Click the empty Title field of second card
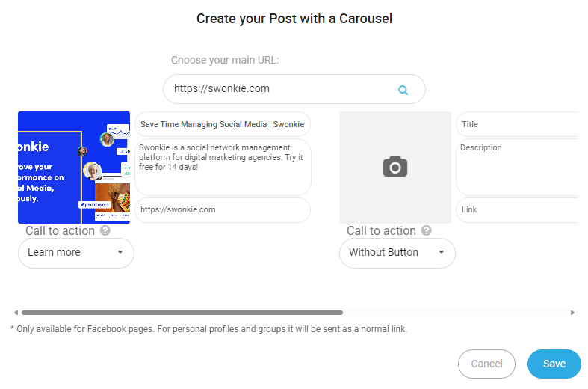588x389 pixels. coord(518,124)
